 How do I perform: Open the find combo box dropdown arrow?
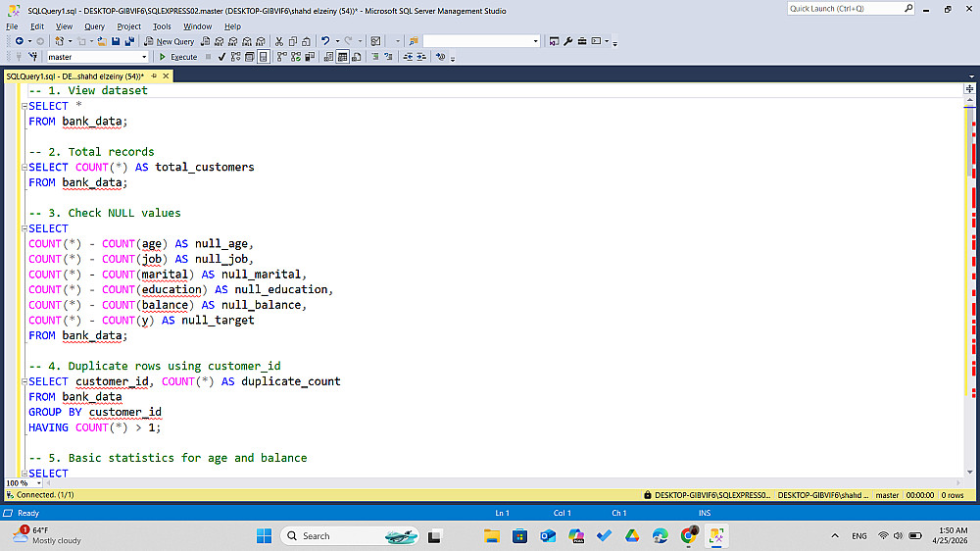[x=536, y=41]
